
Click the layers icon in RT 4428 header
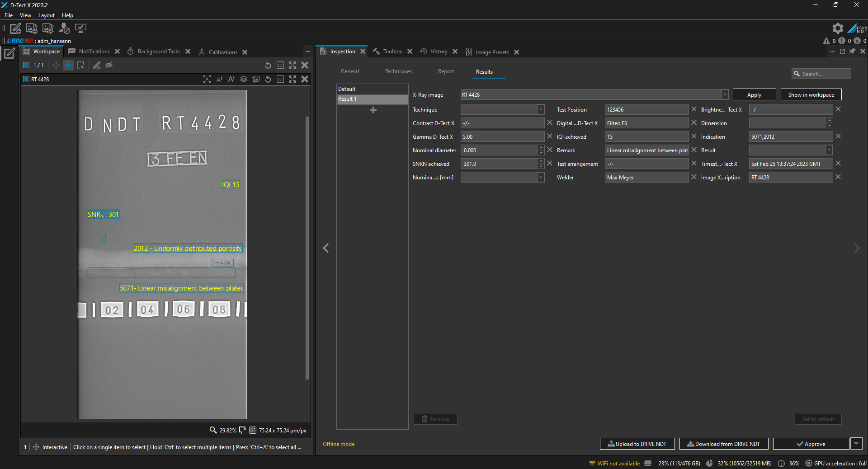[244, 79]
